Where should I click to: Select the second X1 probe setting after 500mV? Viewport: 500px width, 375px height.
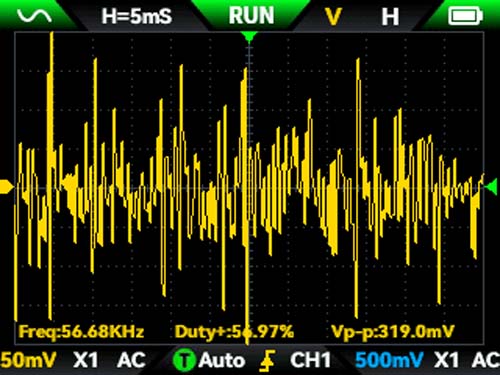[x=447, y=360]
